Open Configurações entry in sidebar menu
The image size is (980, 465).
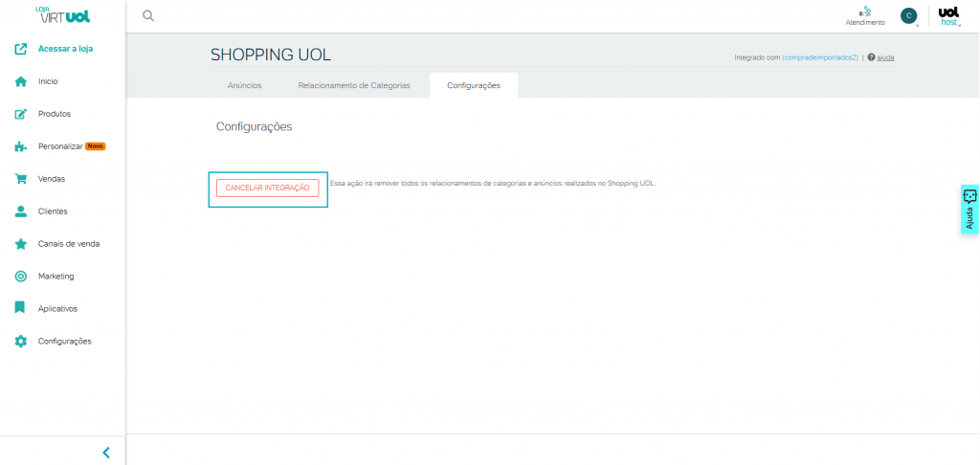[64, 342]
